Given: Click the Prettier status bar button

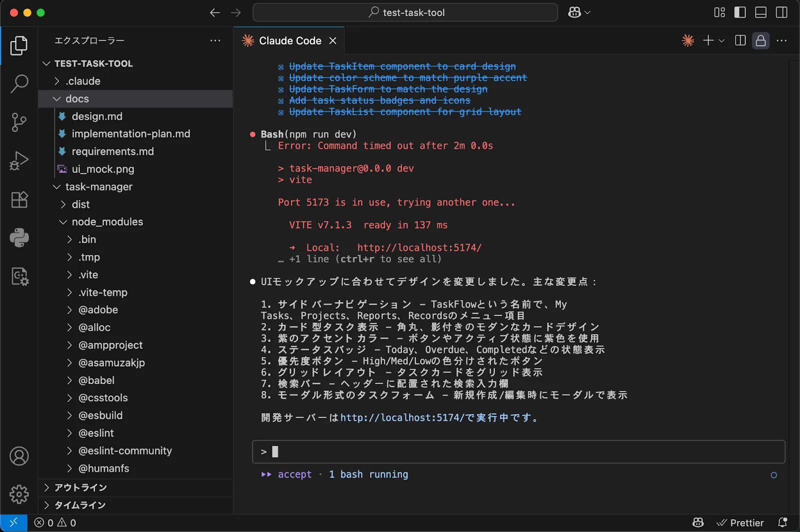Looking at the screenshot, I should pos(740,522).
